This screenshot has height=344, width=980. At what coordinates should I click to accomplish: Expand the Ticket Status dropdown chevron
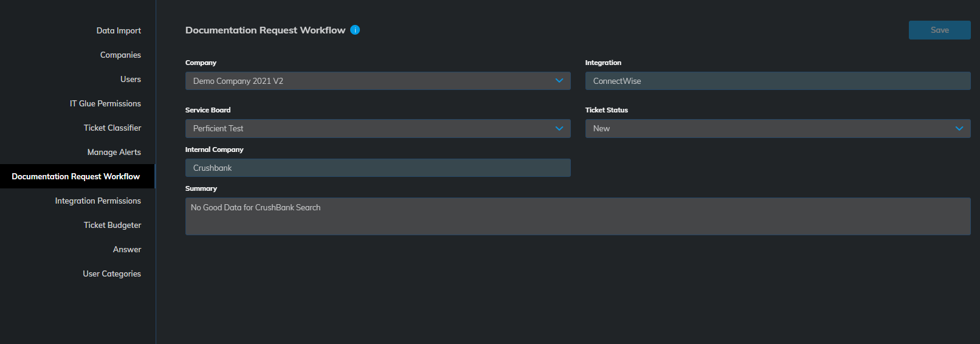(959, 128)
